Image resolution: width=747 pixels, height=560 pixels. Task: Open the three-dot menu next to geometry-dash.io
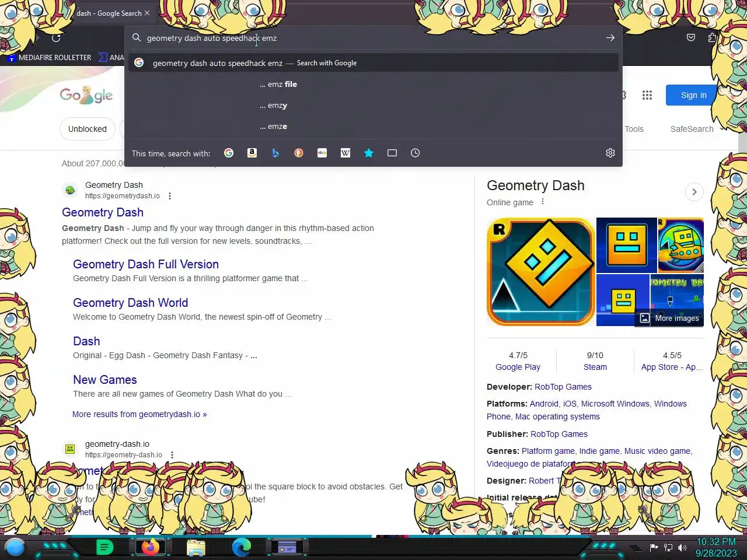tap(172, 455)
